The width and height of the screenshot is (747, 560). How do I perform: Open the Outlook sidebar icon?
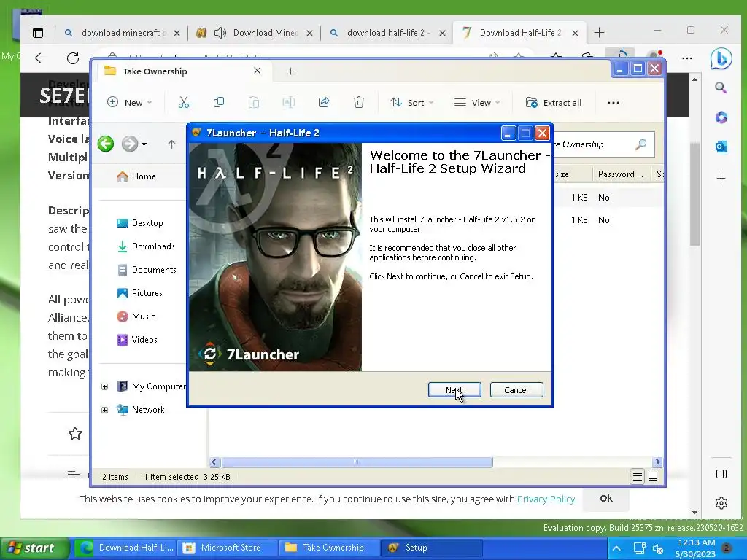click(721, 147)
